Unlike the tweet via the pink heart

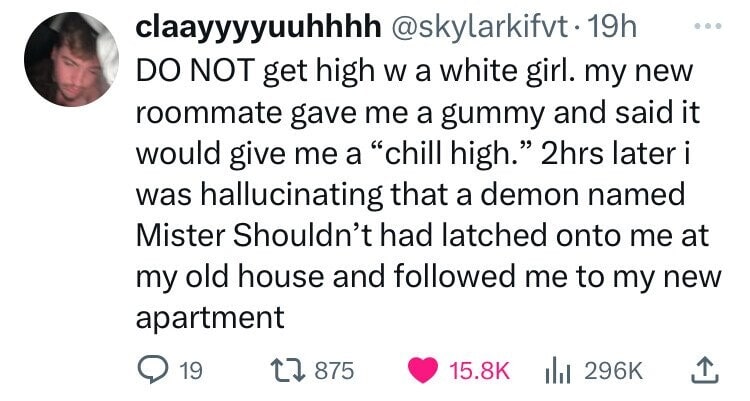(423, 371)
